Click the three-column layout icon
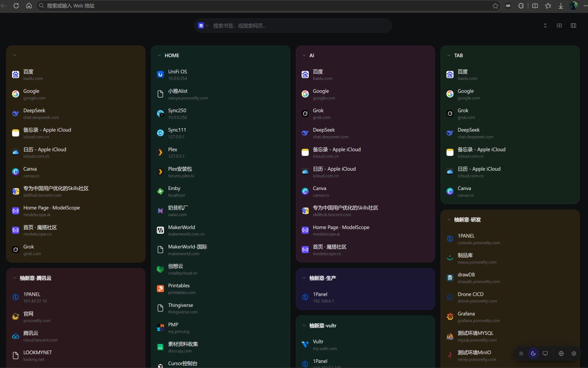 point(573,26)
